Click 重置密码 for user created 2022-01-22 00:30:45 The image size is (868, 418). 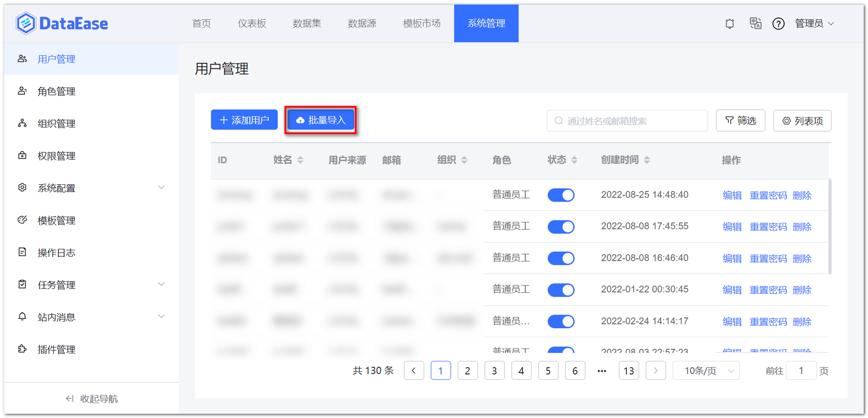(x=768, y=290)
